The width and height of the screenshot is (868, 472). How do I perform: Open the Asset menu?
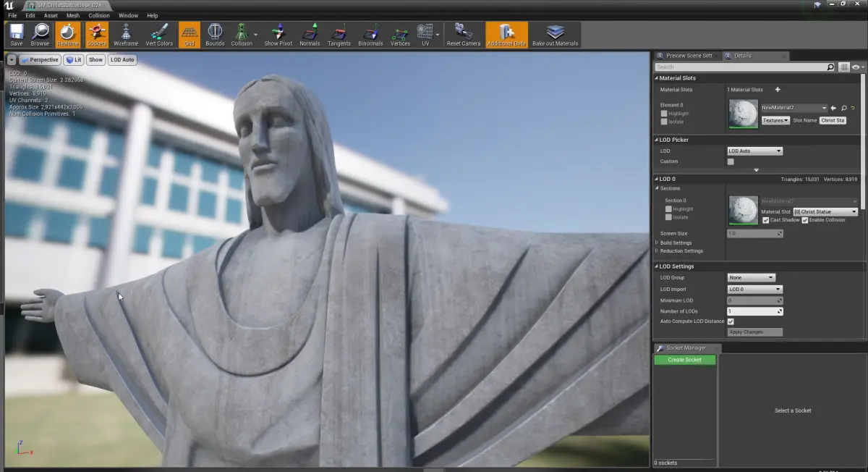pos(51,15)
